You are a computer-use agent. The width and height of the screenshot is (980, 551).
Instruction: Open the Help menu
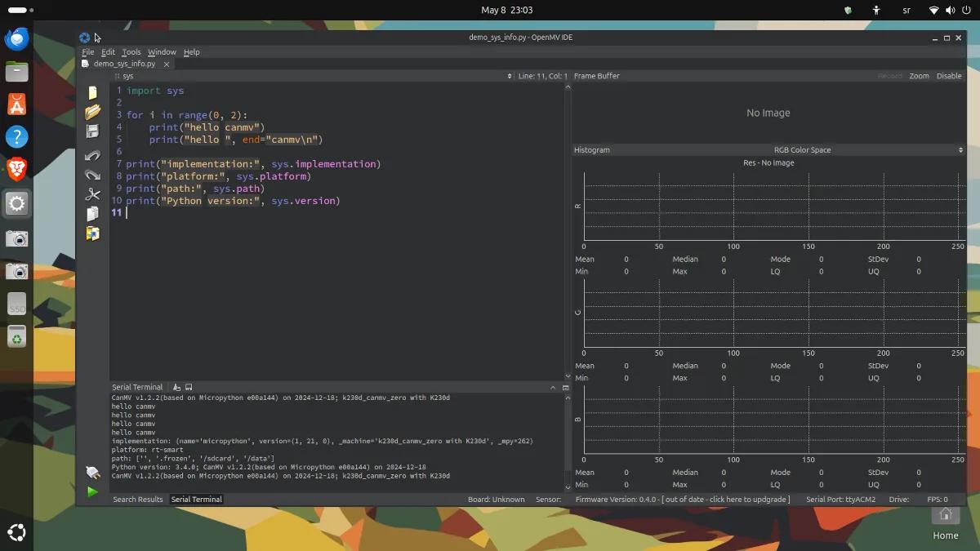(191, 52)
